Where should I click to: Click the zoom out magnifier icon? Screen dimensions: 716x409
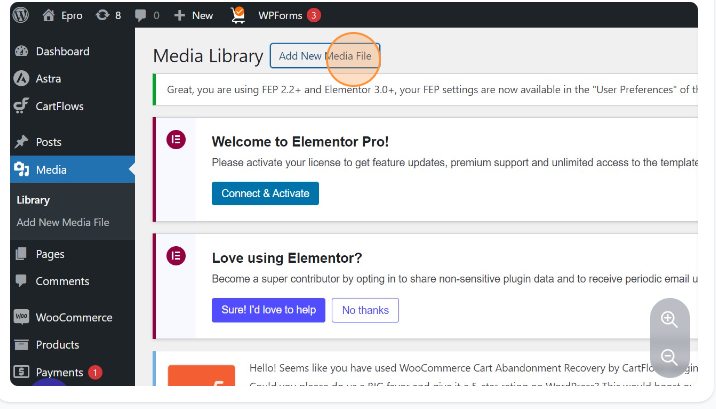669,357
